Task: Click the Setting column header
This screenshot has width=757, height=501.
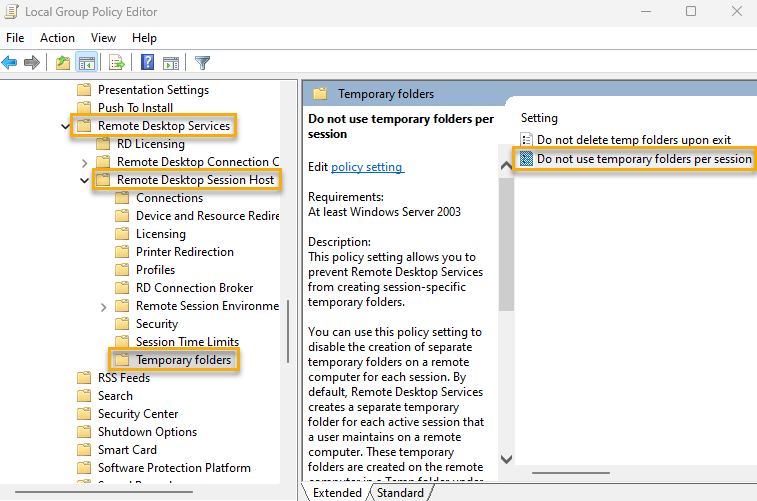Action: [539, 118]
